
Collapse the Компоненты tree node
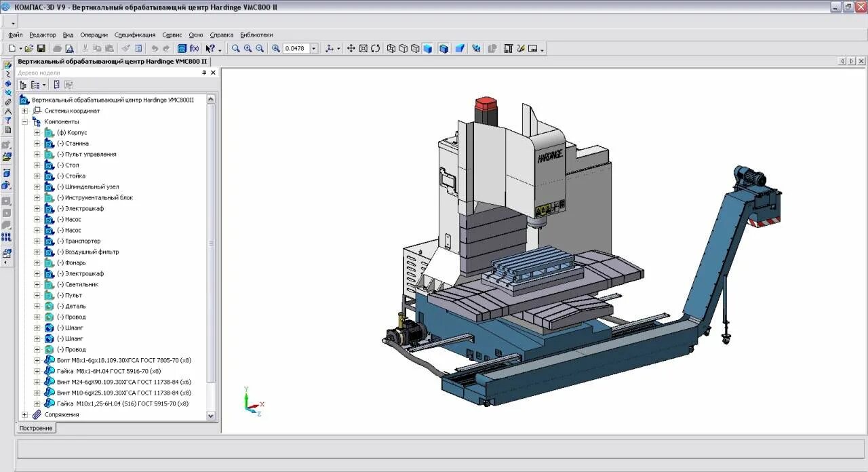(x=25, y=121)
